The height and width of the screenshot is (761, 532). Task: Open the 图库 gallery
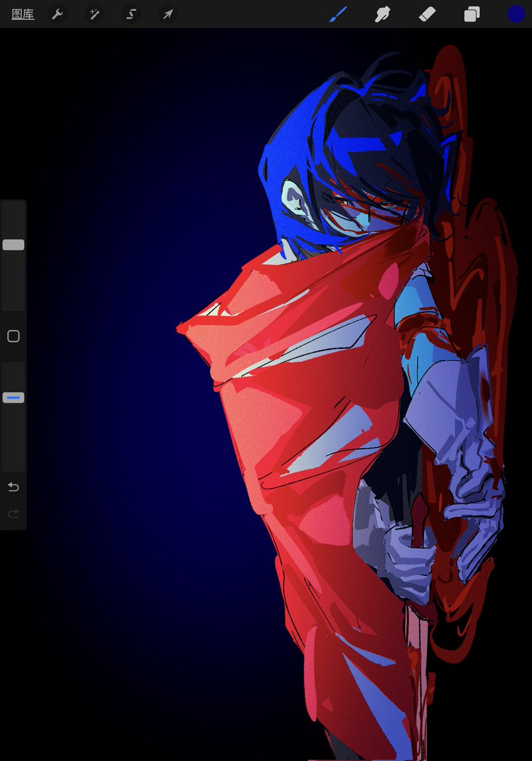[23, 14]
